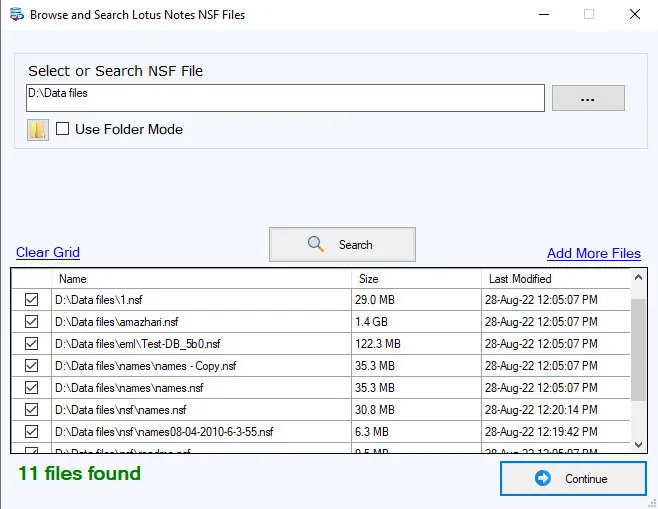Close the Browse and Search window
Image resolution: width=658 pixels, height=509 pixels.
(x=635, y=14)
